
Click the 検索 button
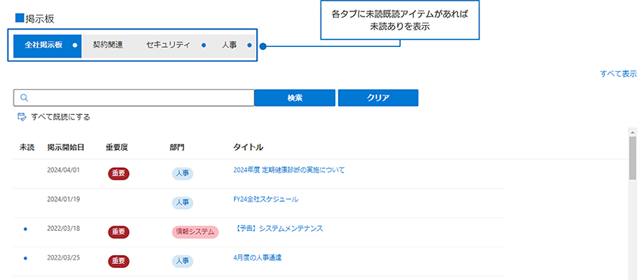pyautogui.click(x=295, y=98)
